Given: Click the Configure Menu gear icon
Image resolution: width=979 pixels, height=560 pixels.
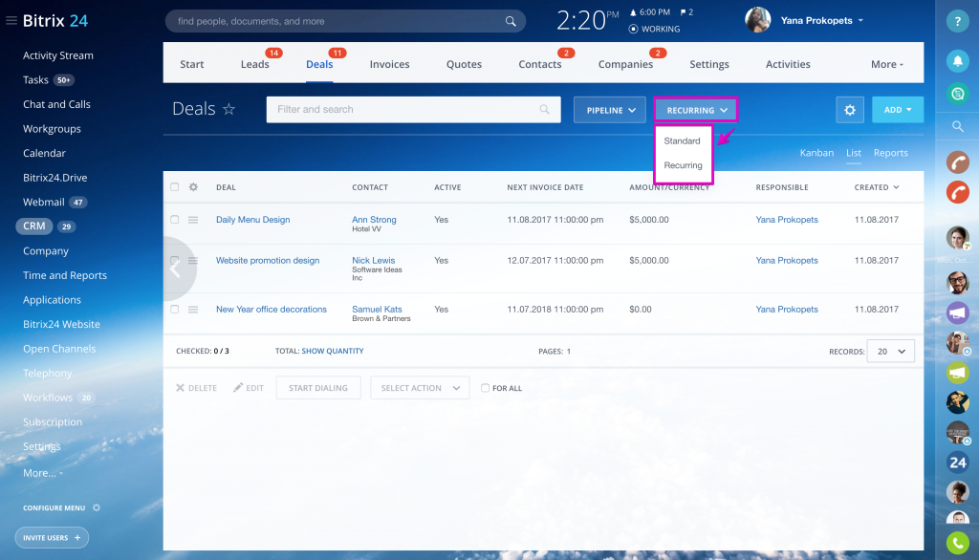Looking at the screenshot, I should tap(97, 507).
